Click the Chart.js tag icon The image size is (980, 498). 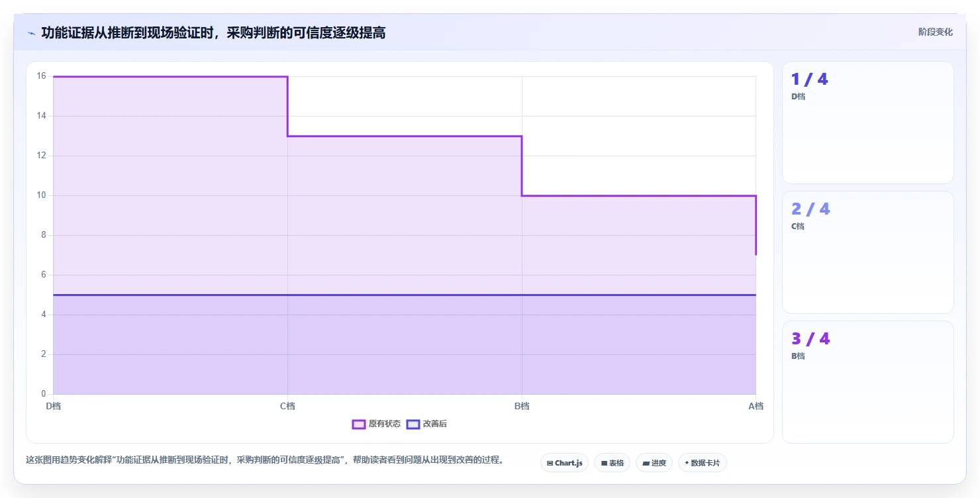tap(550, 463)
